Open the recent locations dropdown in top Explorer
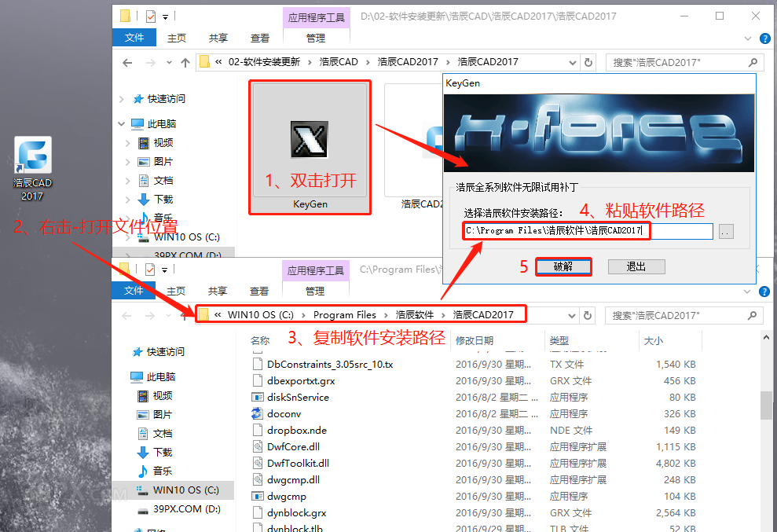This screenshot has height=532, width=777. 170,62
